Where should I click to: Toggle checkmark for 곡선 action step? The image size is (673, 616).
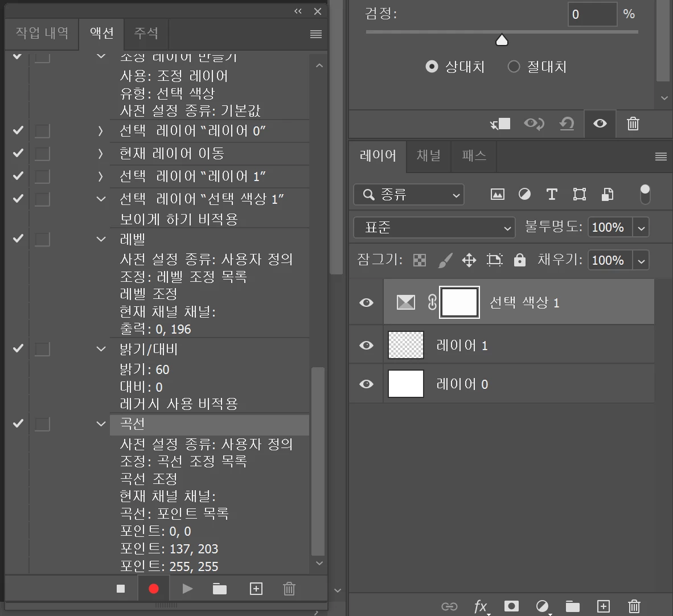tap(18, 423)
